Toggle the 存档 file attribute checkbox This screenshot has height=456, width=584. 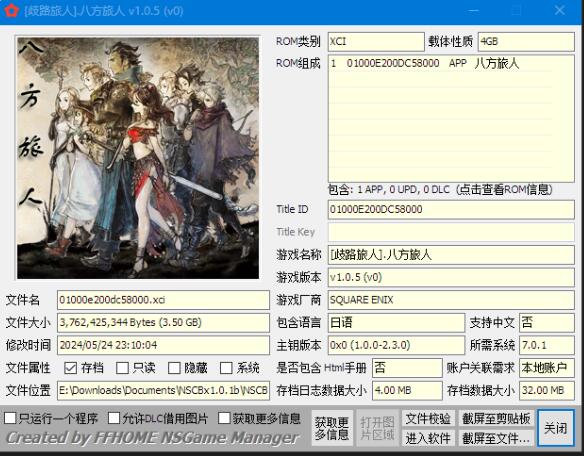point(70,368)
